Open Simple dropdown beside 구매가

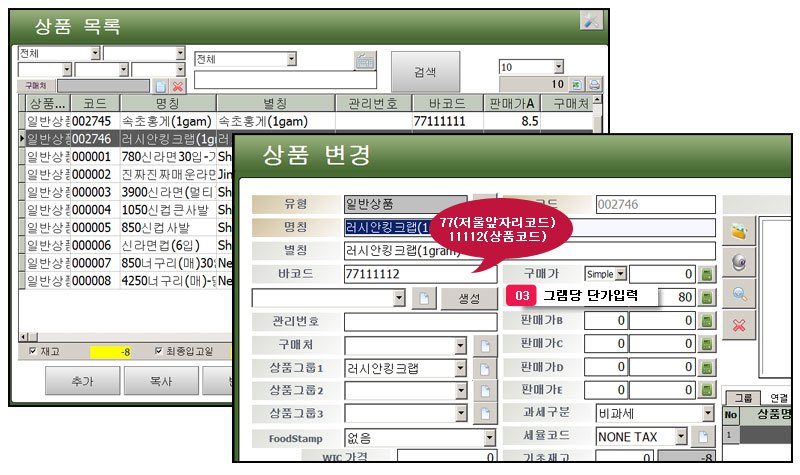620,274
